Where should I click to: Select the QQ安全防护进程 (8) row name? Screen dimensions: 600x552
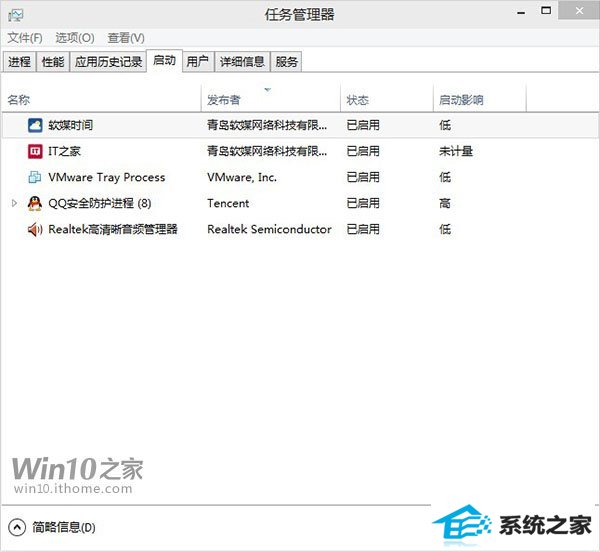100,203
